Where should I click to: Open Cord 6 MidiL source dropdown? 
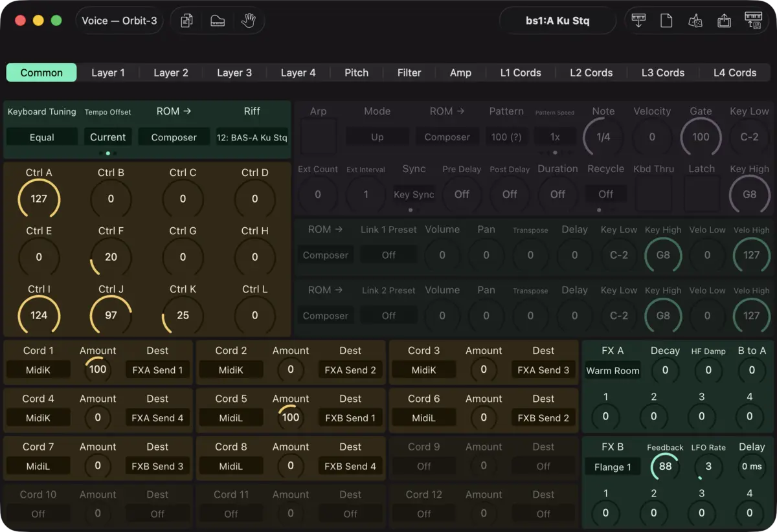(424, 418)
